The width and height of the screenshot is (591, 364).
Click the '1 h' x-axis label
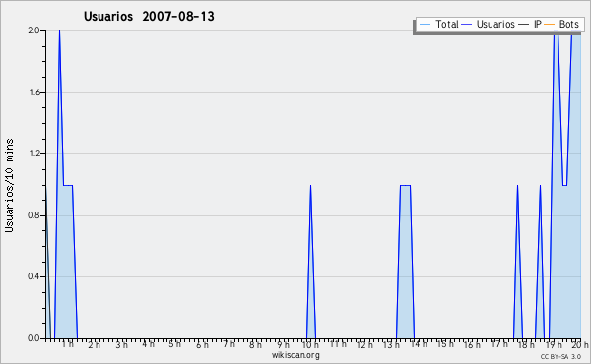[68, 344]
